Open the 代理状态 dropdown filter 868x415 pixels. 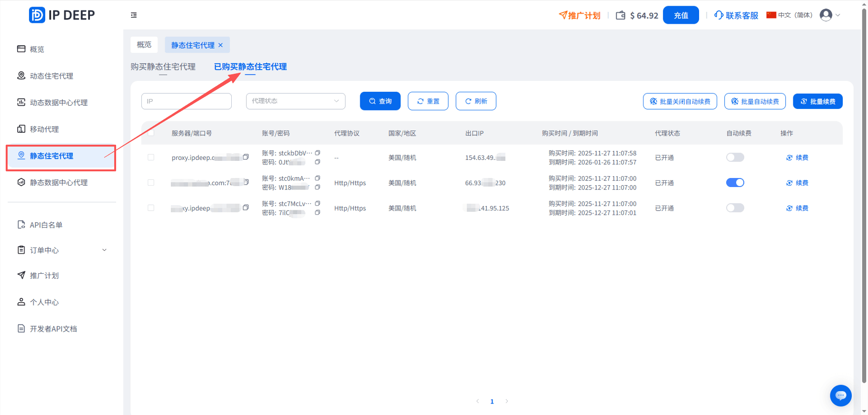click(296, 101)
